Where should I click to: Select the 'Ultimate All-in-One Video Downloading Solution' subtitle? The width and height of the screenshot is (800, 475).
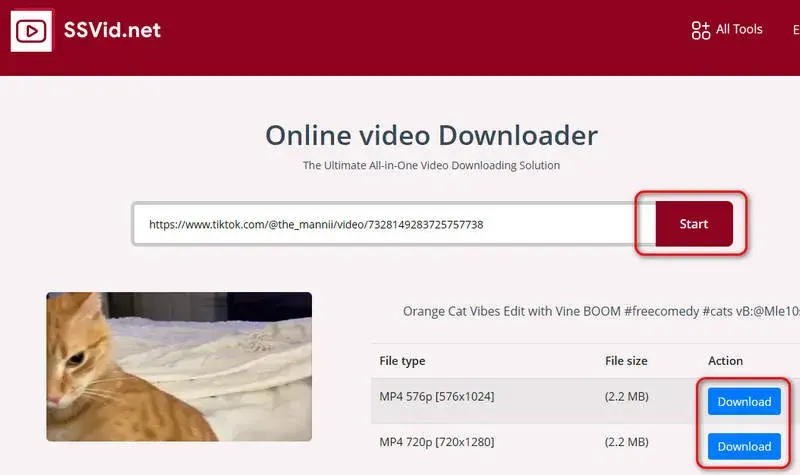pos(431,165)
